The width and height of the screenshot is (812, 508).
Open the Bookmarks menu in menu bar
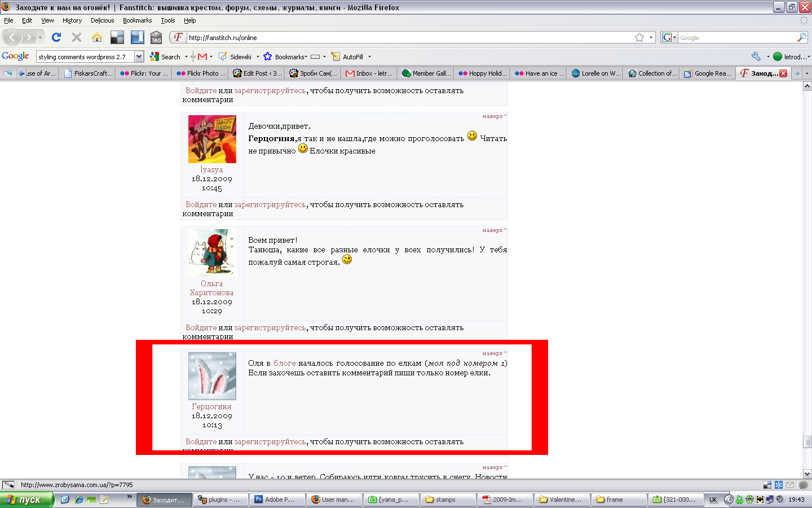coord(137,20)
